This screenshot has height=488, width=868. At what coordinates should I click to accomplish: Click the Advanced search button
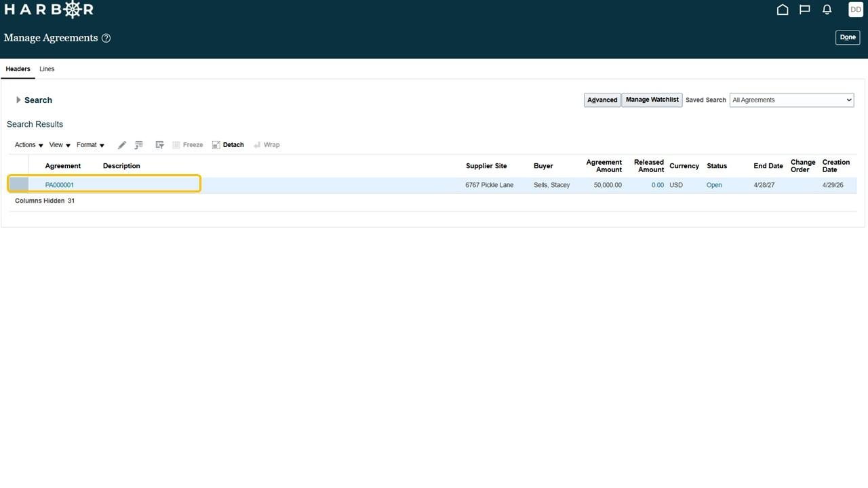602,100
